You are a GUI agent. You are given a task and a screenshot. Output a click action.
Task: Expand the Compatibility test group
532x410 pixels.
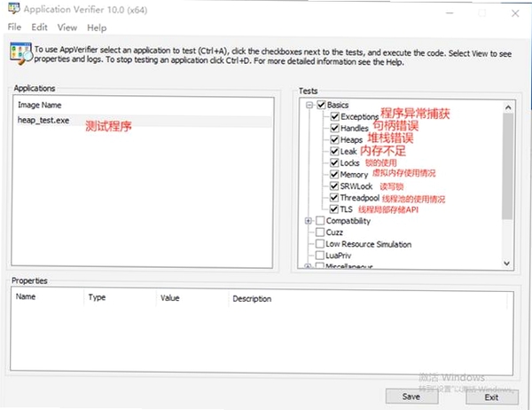pyautogui.click(x=308, y=221)
